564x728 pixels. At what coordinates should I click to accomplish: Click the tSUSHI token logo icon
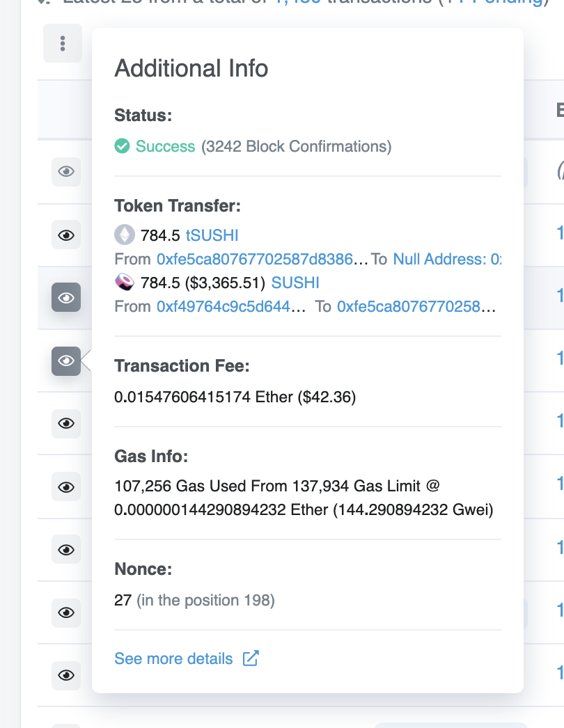[x=123, y=235]
